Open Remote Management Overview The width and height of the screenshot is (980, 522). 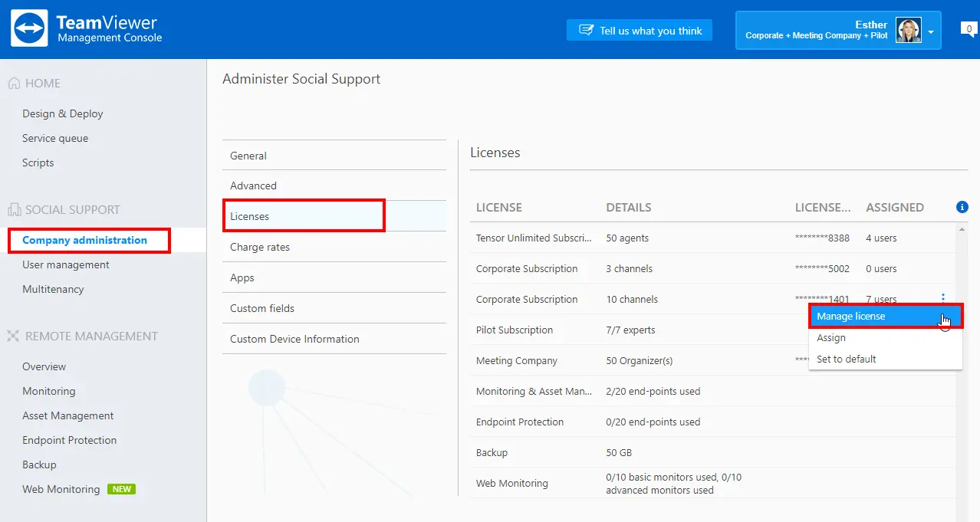coord(44,366)
